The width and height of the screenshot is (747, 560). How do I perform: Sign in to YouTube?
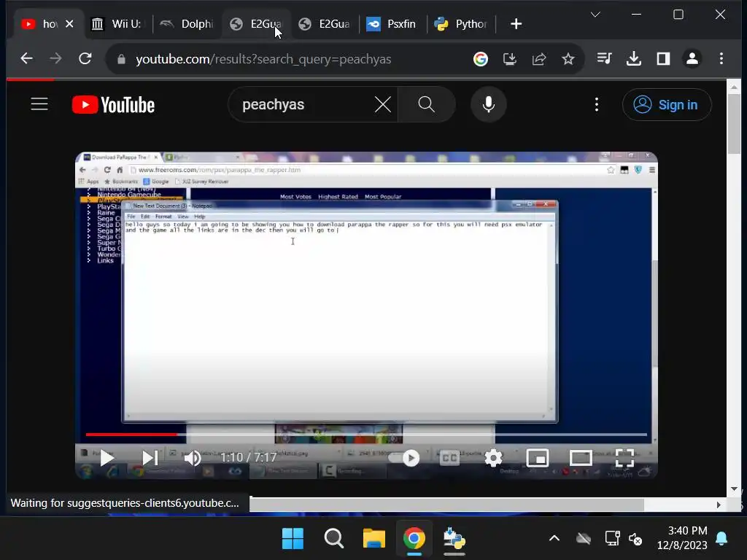[x=667, y=105]
